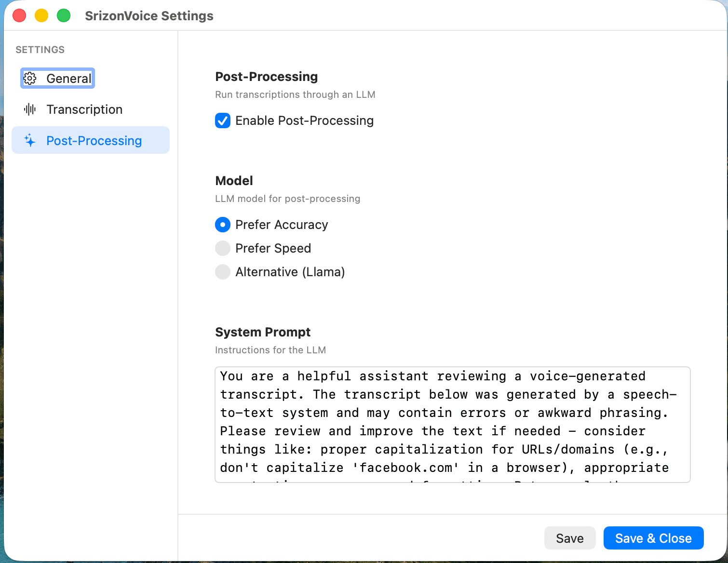The image size is (728, 563).
Task: Click the Save button
Action: tap(570, 538)
